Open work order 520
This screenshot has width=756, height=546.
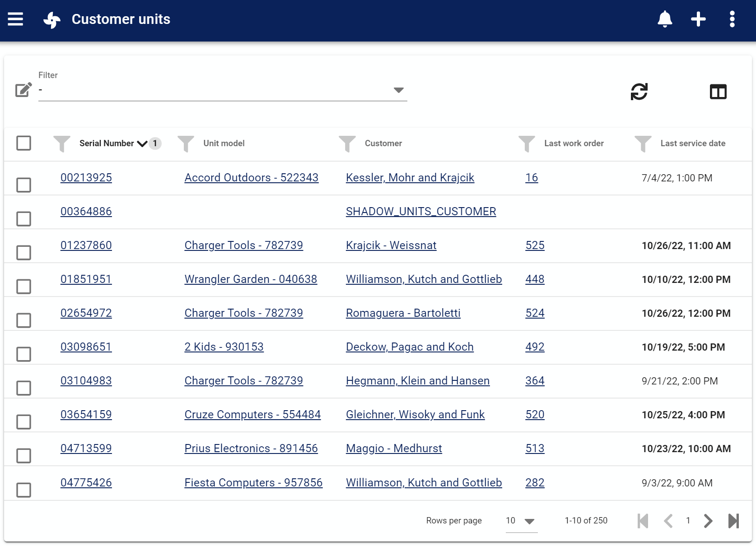coord(535,414)
